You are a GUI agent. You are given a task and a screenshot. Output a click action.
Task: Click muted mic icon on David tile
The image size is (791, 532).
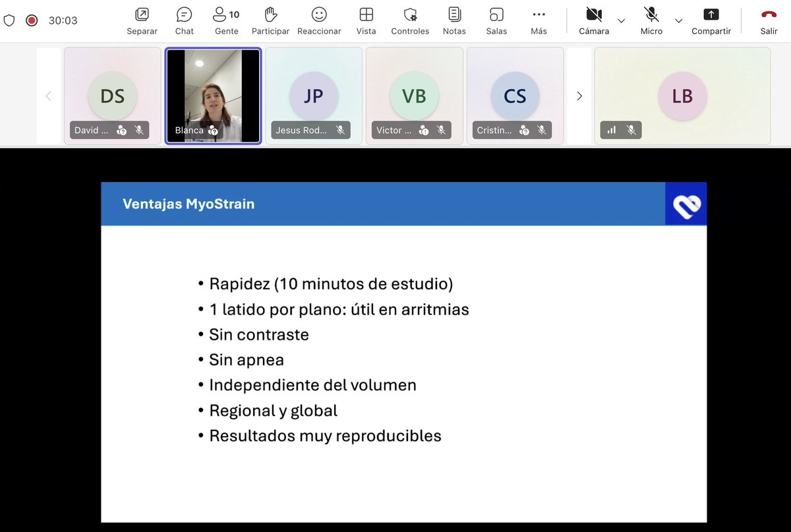point(139,130)
